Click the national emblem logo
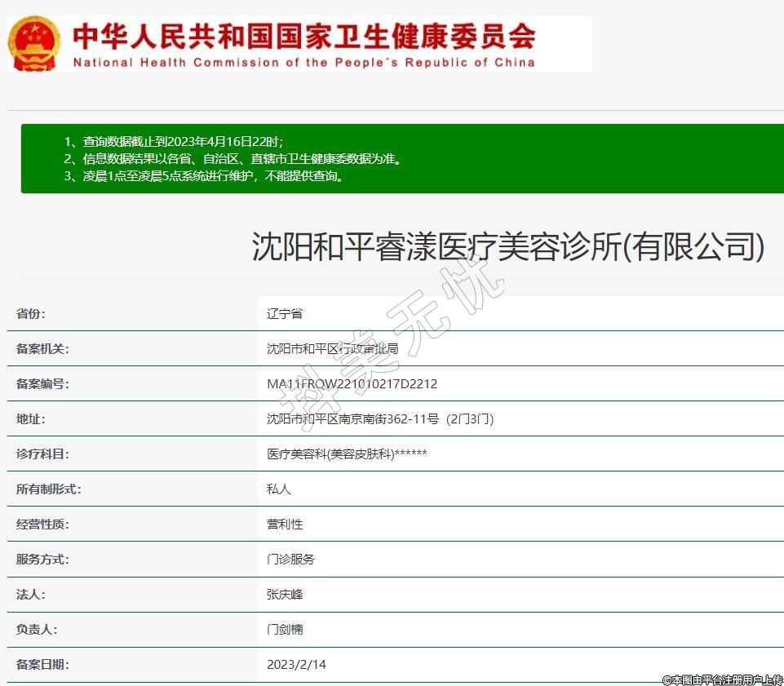The height and width of the screenshot is (686, 784). (34, 43)
